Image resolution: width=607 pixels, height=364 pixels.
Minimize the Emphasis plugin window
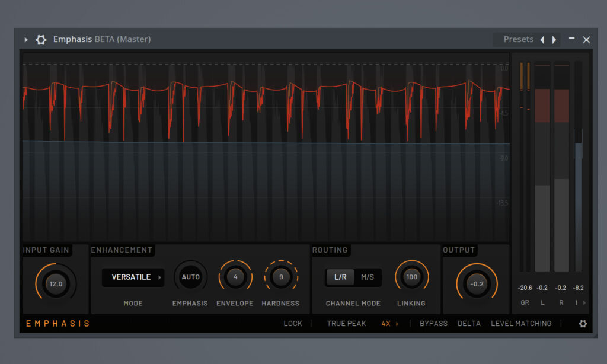click(x=571, y=39)
